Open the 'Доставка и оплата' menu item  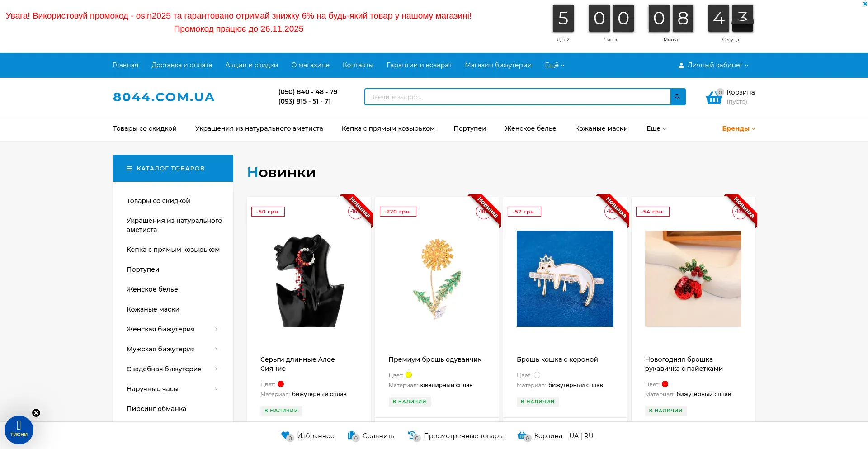click(x=182, y=65)
